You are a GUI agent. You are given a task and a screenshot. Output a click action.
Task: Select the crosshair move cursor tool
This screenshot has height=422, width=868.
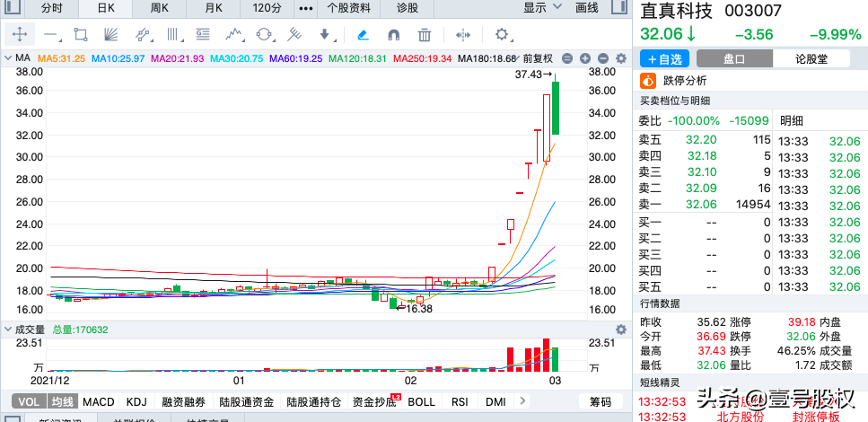(20, 35)
